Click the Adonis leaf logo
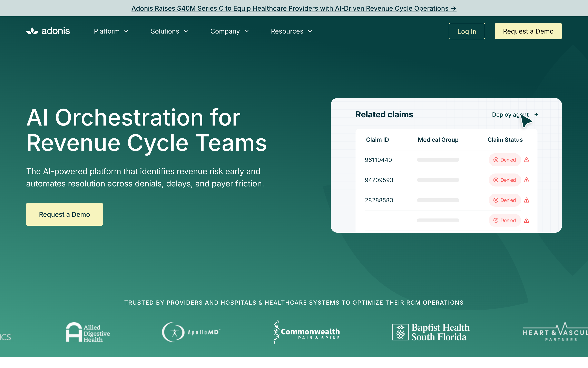This screenshot has height=368, width=588. point(48,31)
